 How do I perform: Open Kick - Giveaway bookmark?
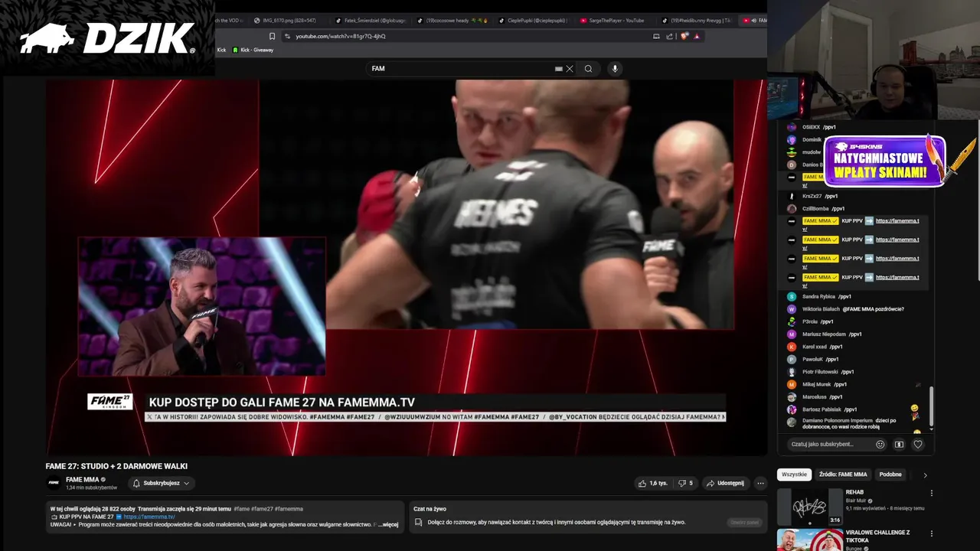click(253, 50)
